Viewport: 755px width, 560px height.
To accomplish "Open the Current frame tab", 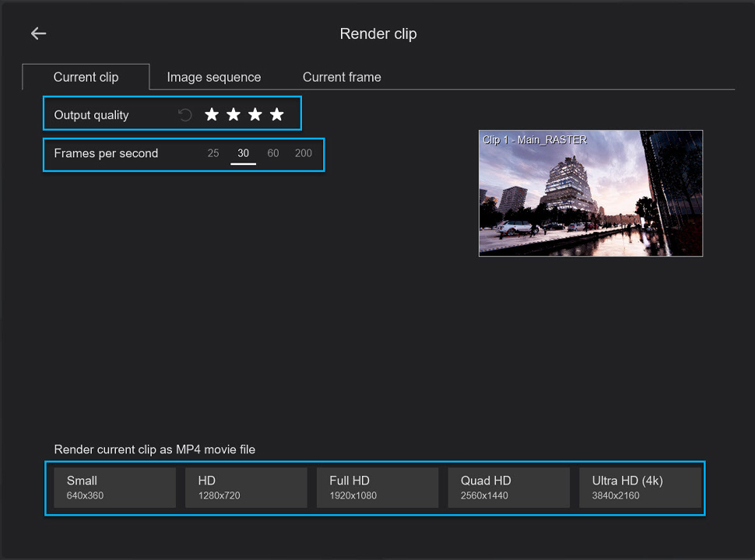I will tap(342, 77).
